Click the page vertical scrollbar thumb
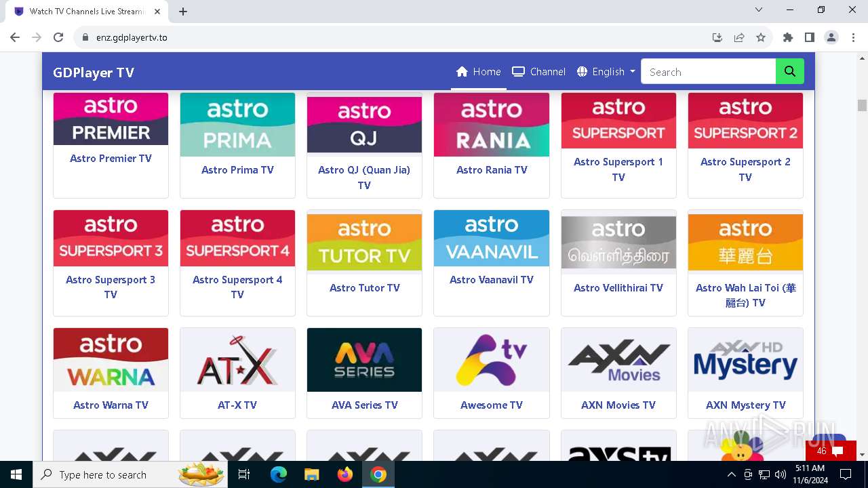The width and height of the screenshot is (868, 488). [862, 105]
